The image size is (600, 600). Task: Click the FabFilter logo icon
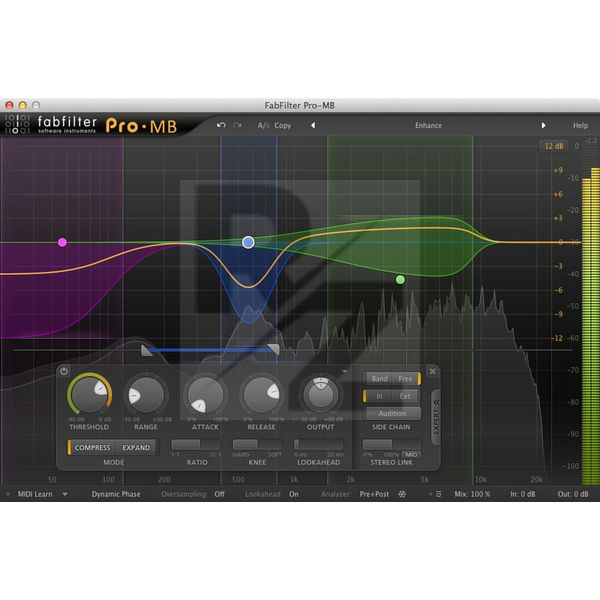point(16,124)
